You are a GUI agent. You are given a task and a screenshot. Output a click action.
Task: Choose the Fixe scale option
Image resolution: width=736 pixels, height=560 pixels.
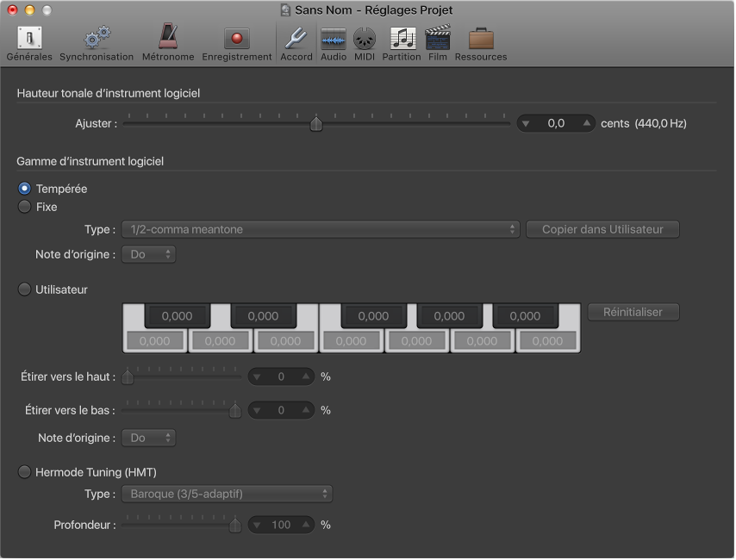tap(25, 207)
